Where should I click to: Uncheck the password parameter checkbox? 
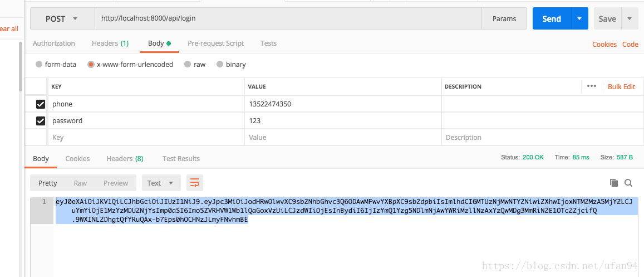[40, 121]
